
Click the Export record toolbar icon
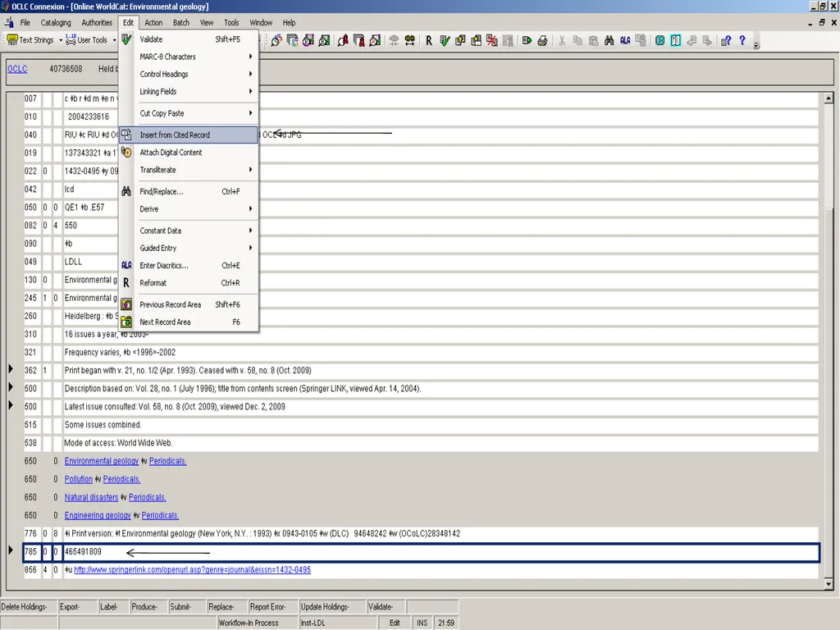(x=527, y=40)
